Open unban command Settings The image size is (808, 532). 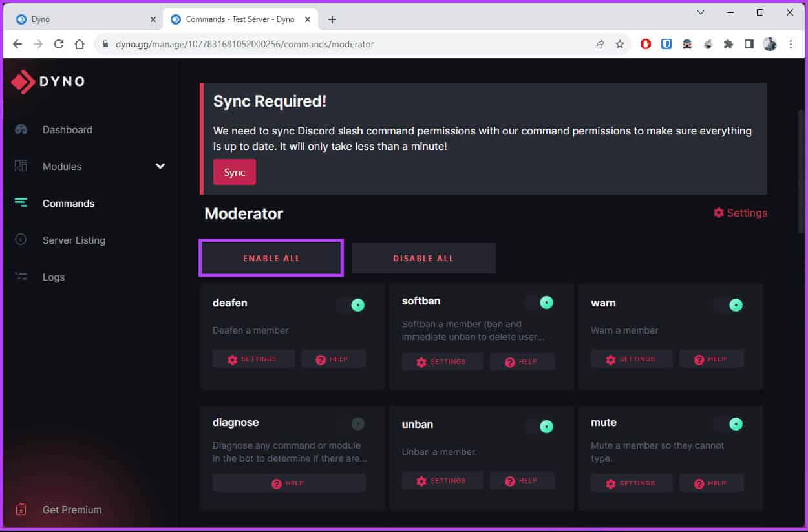(x=443, y=481)
